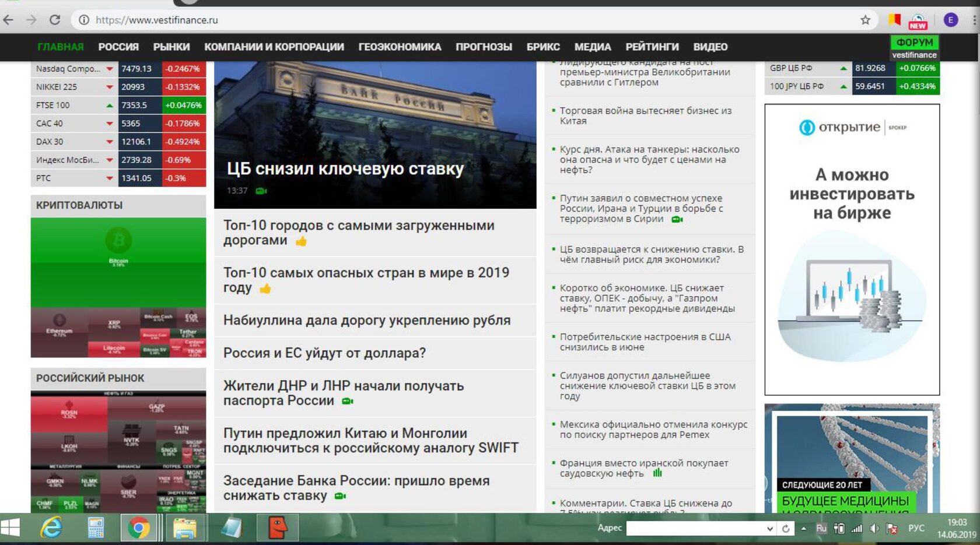Open the ВИДЕО section
Image resolution: width=980 pixels, height=545 pixels.
[710, 47]
